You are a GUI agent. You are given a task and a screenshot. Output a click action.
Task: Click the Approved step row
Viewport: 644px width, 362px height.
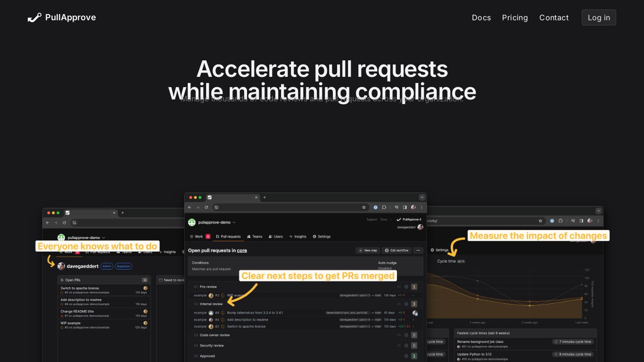coord(305,356)
